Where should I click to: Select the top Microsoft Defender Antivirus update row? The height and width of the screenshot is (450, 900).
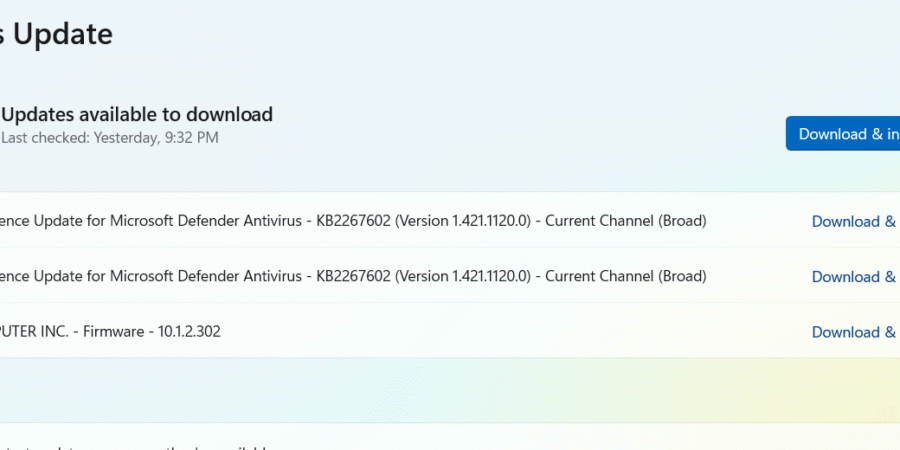(x=450, y=220)
